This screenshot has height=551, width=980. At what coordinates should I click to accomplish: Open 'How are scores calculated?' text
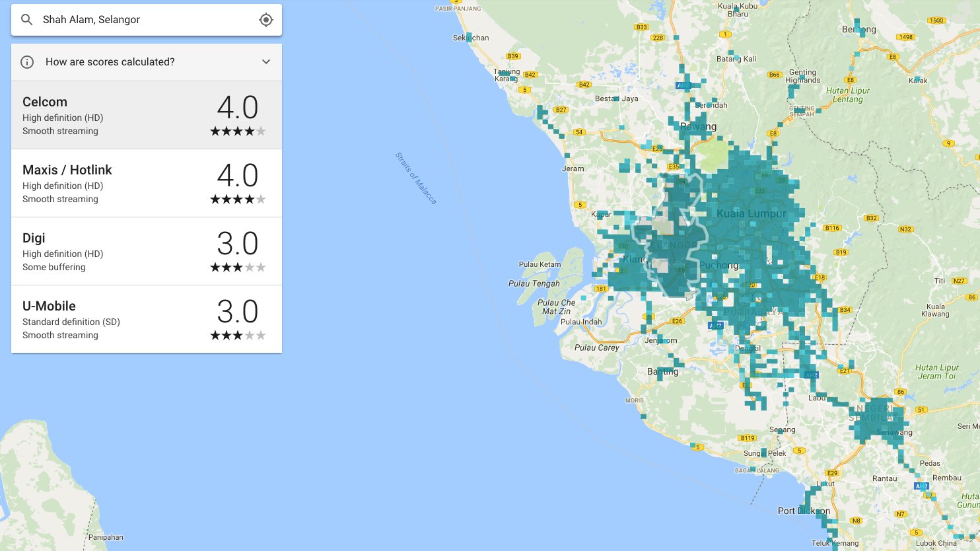point(110,62)
